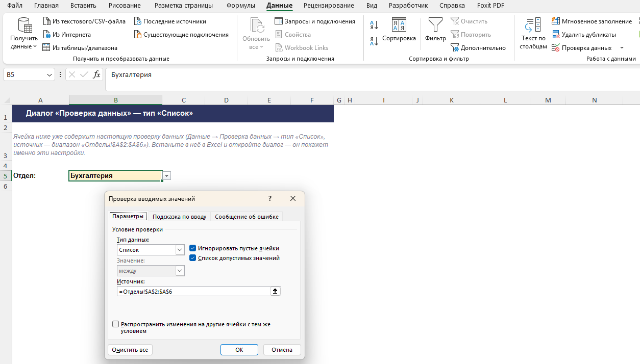Click Отмена to dismiss the dialog

(x=282, y=350)
